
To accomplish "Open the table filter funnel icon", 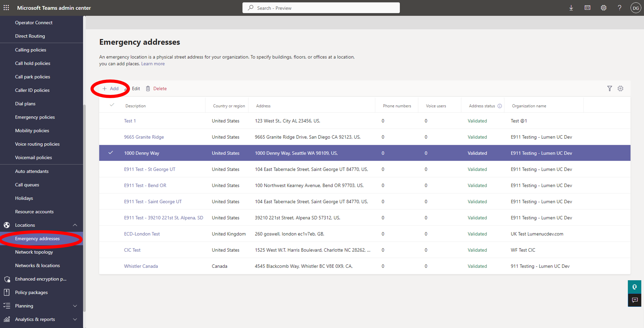I will point(610,89).
